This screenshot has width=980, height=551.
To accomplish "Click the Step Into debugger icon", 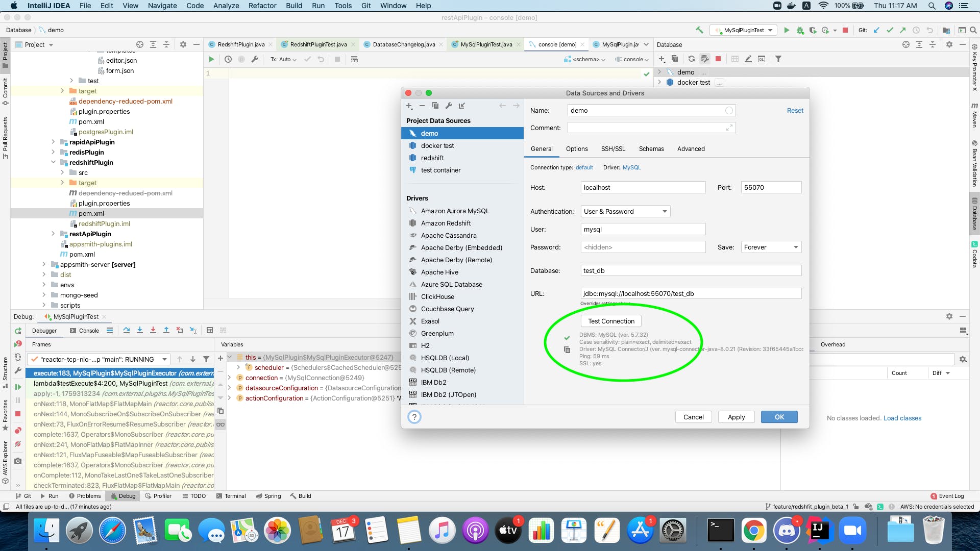I will [x=140, y=331].
